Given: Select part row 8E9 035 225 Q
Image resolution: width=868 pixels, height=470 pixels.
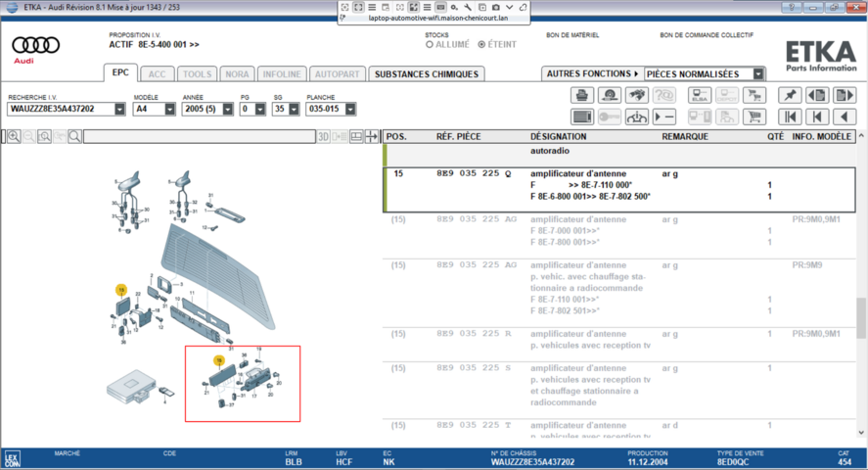Looking at the screenshot, I should tap(619, 190).
